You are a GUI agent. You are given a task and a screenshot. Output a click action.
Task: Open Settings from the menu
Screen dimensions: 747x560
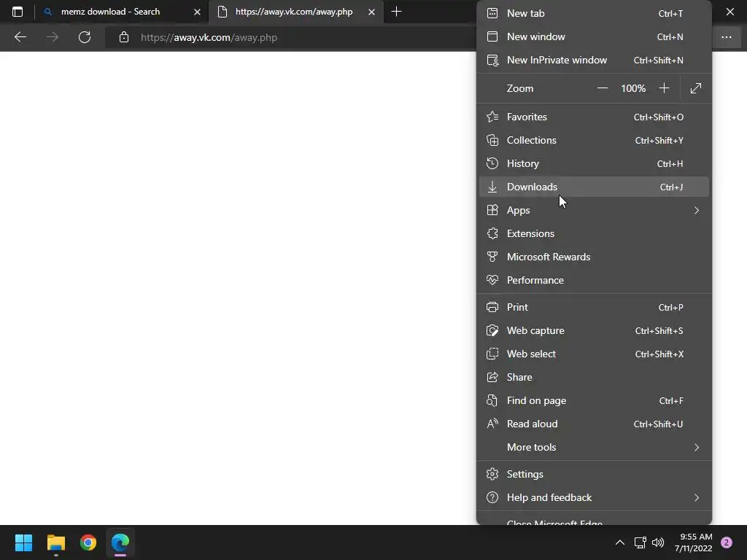click(x=594, y=474)
